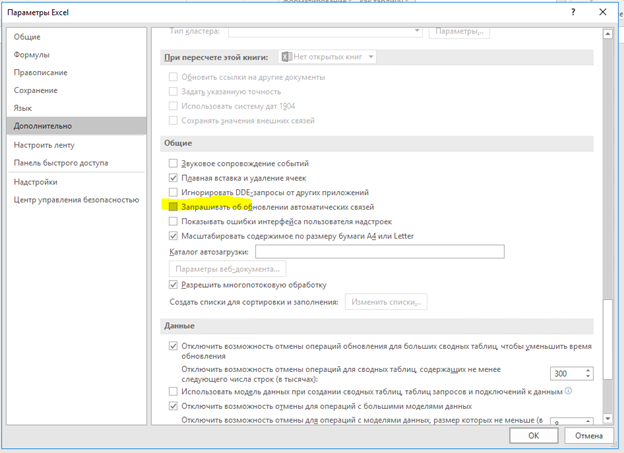The height and width of the screenshot is (453, 624).
Task: Switch to the Сохранение category
Action: click(76, 90)
